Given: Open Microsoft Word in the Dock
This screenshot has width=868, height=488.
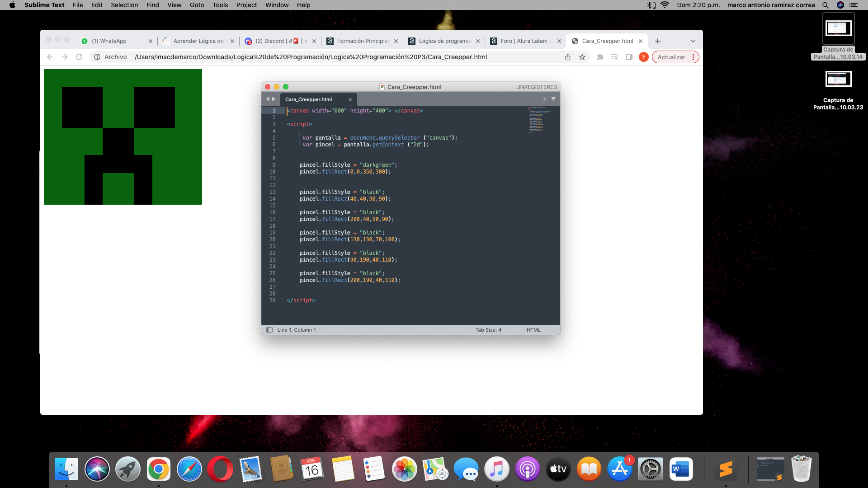Looking at the screenshot, I should pyautogui.click(x=681, y=469).
